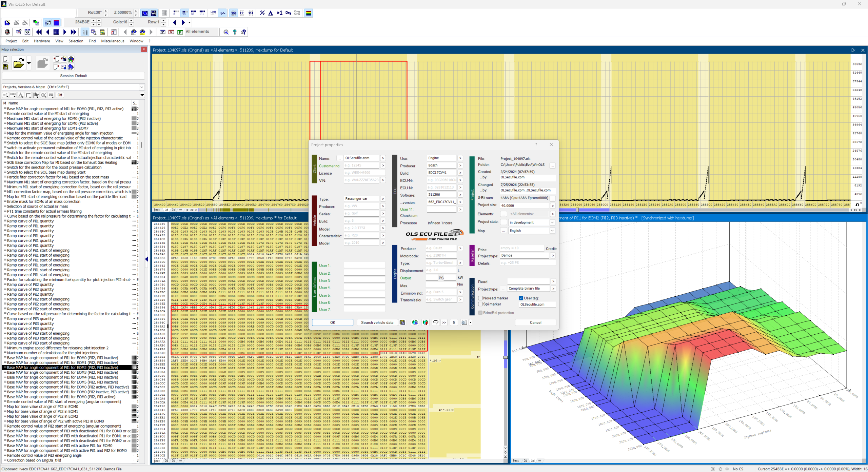868x472 pixels.
Task: Click the Name field containing OLSecufile.com
Action: (x=361, y=158)
